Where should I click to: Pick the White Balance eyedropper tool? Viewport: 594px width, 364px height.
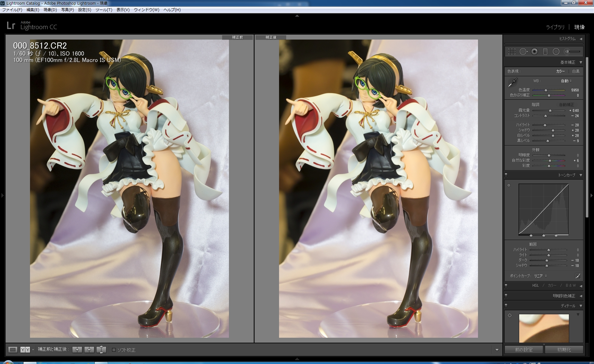pos(513,83)
